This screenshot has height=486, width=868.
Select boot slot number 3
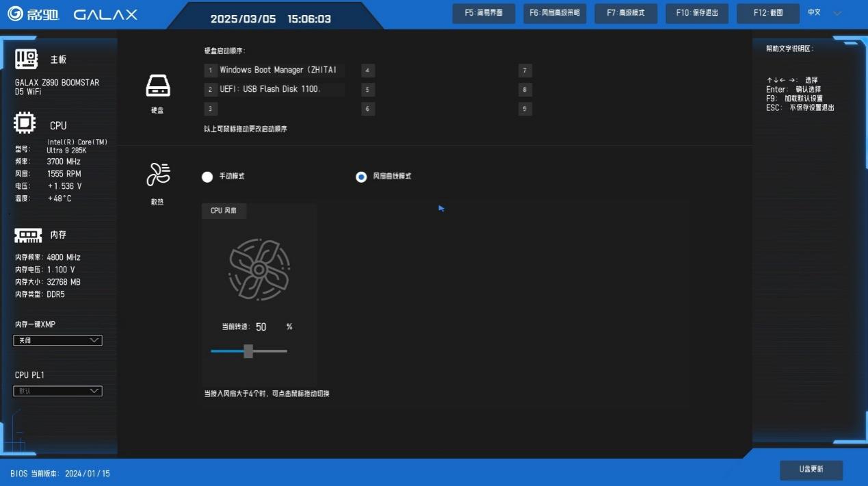(x=211, y=109)
